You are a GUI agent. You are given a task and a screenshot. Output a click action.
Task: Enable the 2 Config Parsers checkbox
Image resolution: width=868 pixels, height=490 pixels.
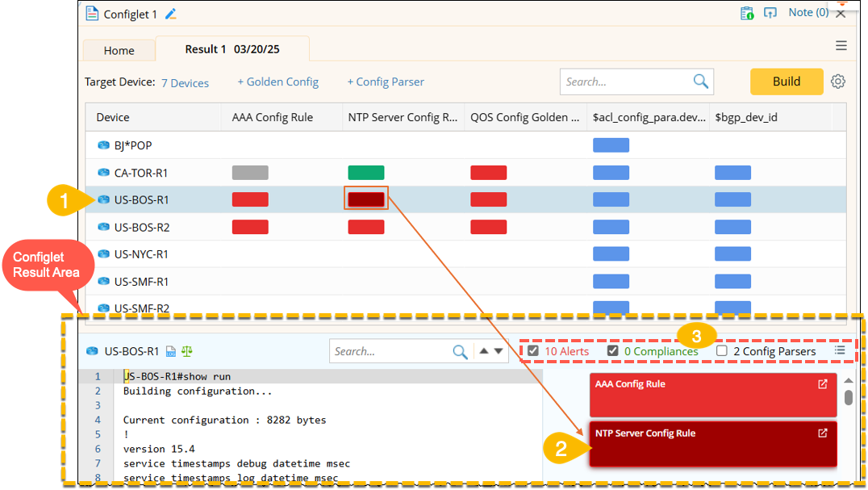(x=722, y=351)
